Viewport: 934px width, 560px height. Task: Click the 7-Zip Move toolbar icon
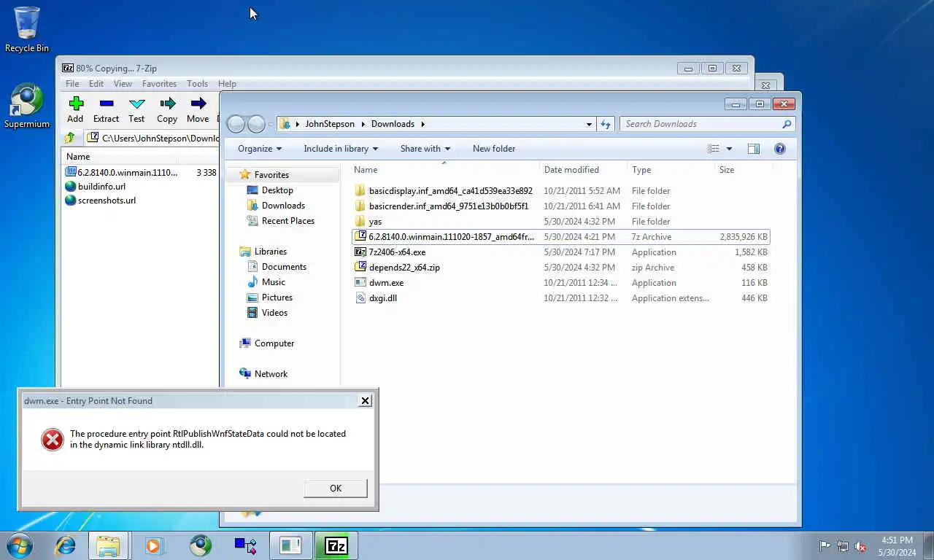pos(198,104)
